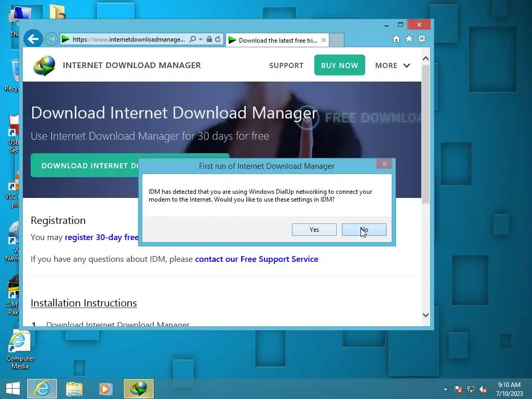The height and width of the screenshot is (399, 532).
Task: Open the Windows Start button
Action: click(x=13, y=389)
